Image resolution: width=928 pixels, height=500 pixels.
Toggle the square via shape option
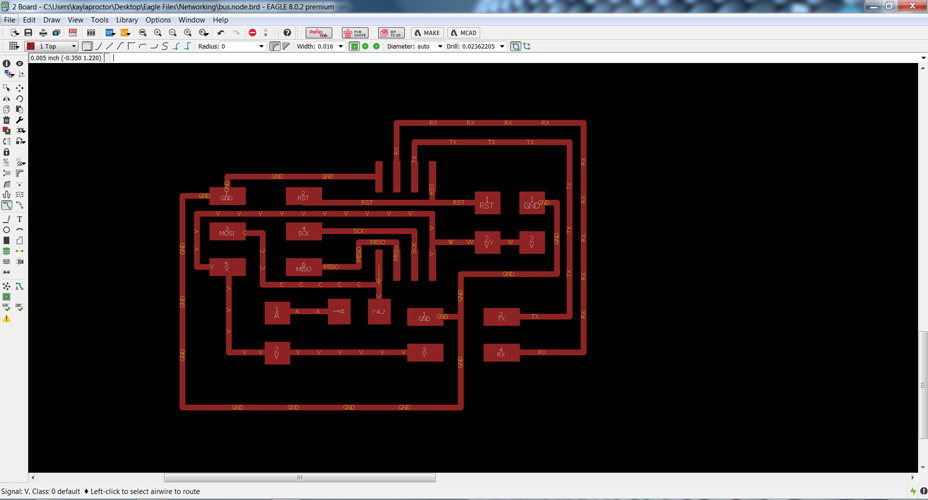coord(355,46)
